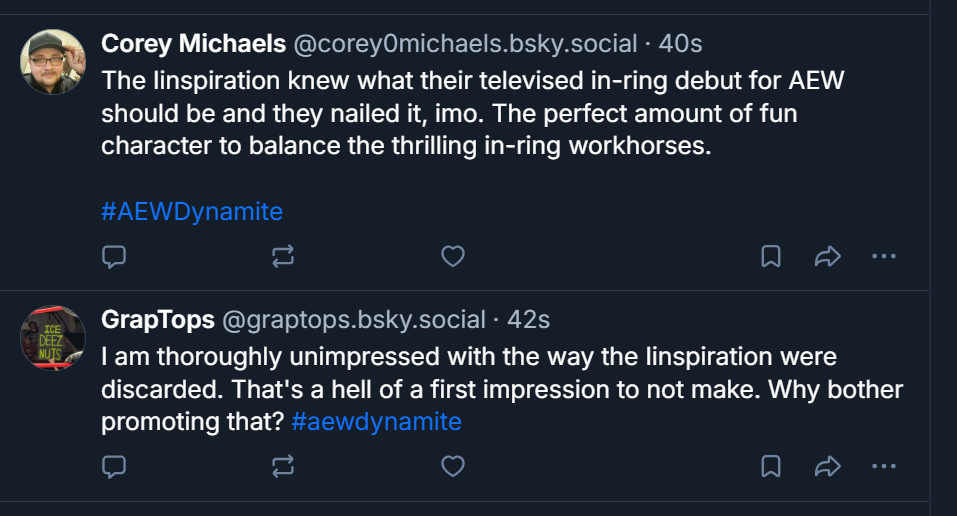
Task: Open the 42s timestamp on GrapTops' post
Action: coord(529,320)
